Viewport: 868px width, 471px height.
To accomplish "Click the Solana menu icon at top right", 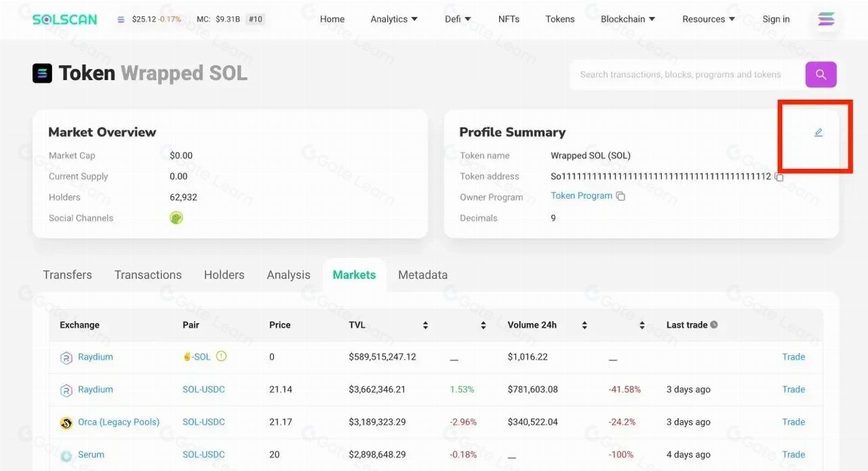I will pyautogui.click(x=826, y=20).
